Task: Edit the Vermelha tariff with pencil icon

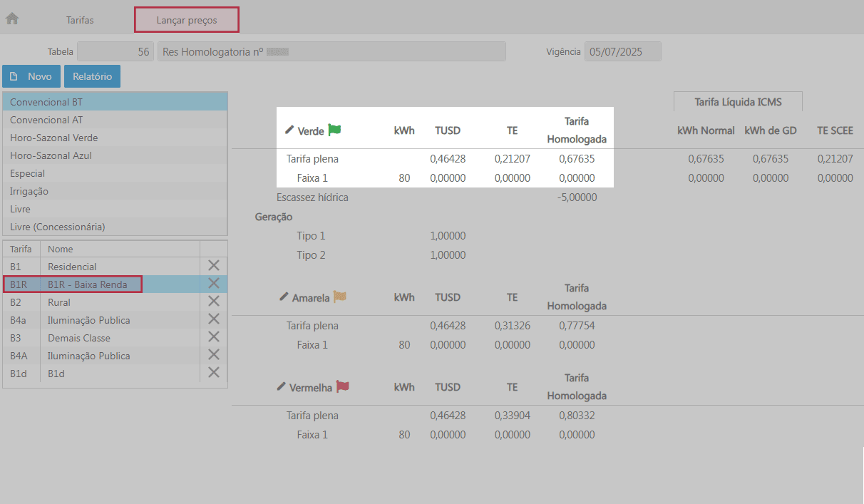Action: tap(281, 386)
